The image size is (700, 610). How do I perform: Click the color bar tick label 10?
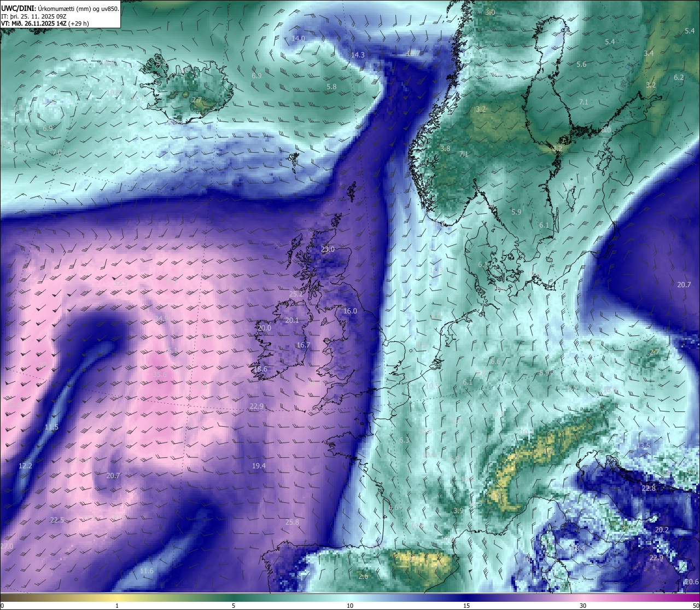coord(350,605)
